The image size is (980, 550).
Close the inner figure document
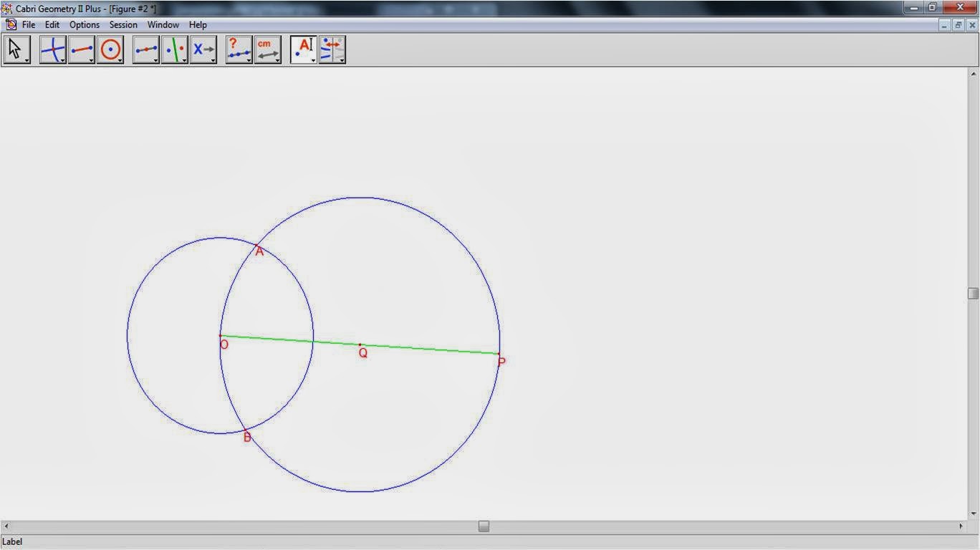[x=972, y=25]
